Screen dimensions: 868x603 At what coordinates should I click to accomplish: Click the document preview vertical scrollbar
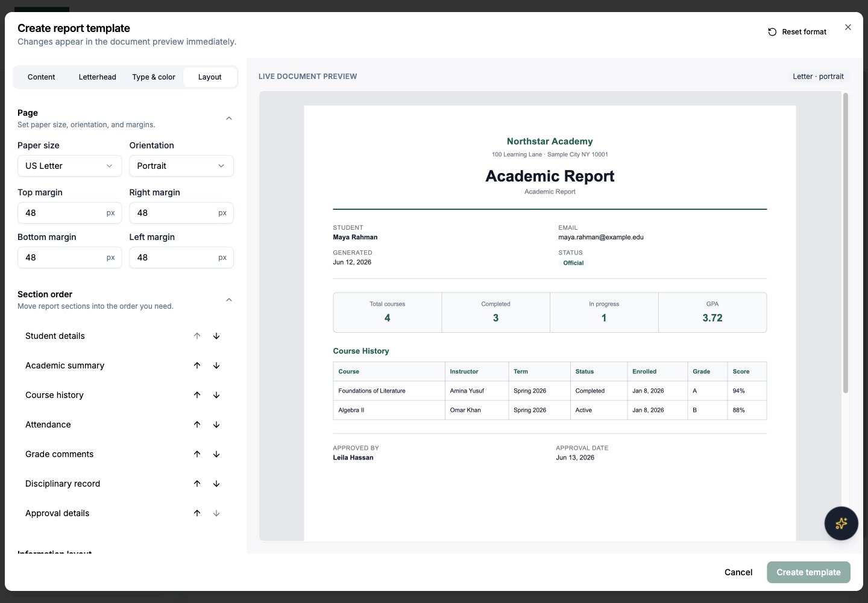click(846, 243)
